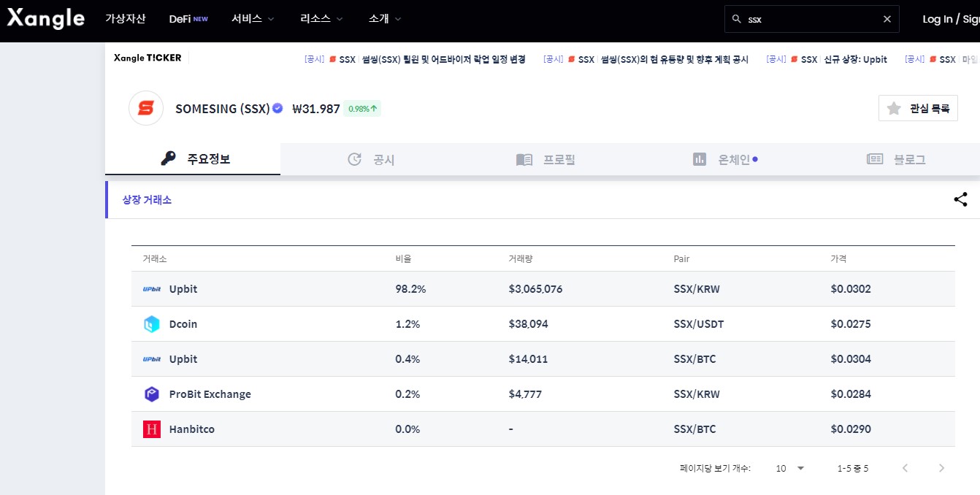Click the news icon on 블로그 tab
The height and width of the screenshot is (495, 980).
pos(875,159)
